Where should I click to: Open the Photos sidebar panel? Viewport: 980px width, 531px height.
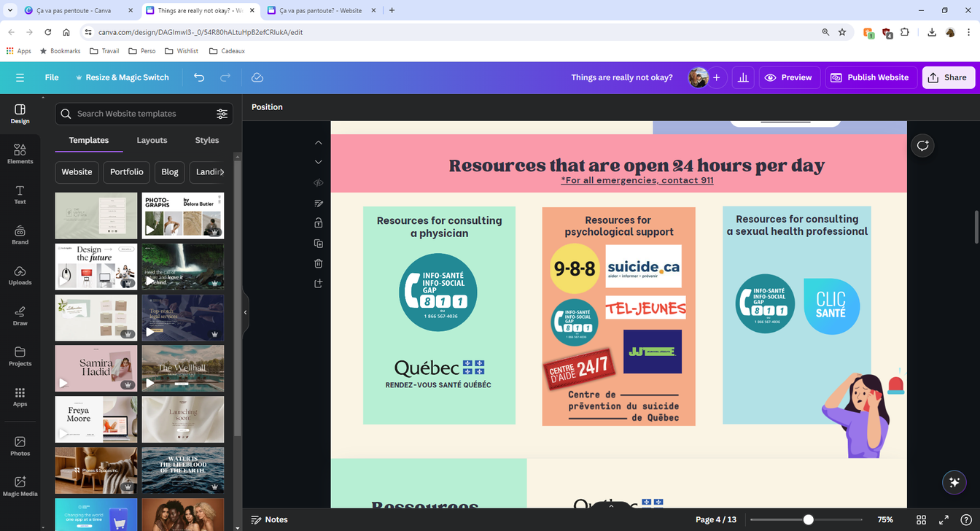(20, 446)
